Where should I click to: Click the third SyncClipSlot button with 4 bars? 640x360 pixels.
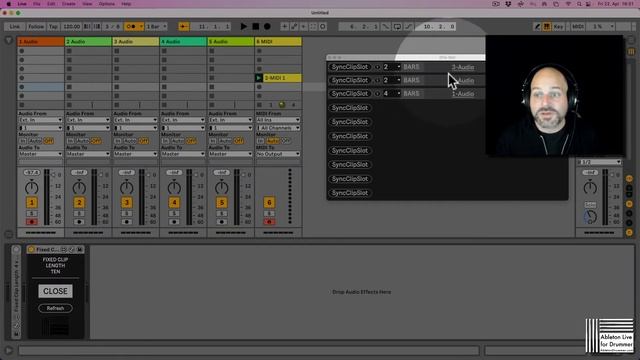point(350,93)
